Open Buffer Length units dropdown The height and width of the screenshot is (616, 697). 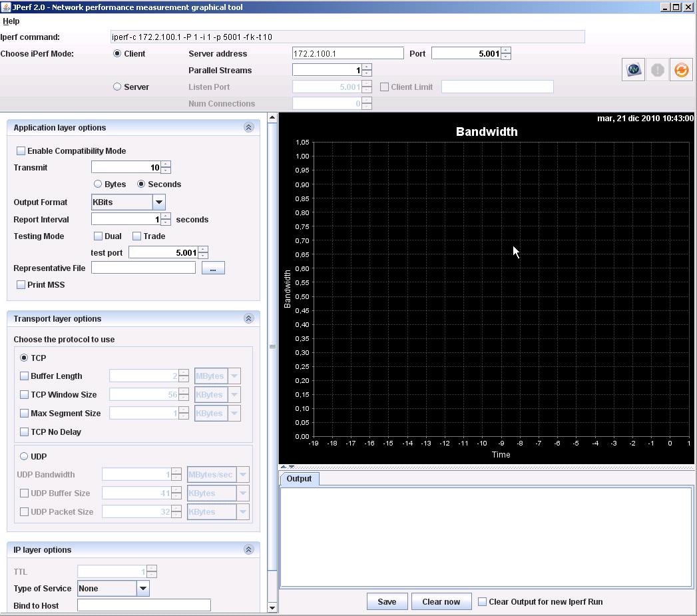coord(234,376)
